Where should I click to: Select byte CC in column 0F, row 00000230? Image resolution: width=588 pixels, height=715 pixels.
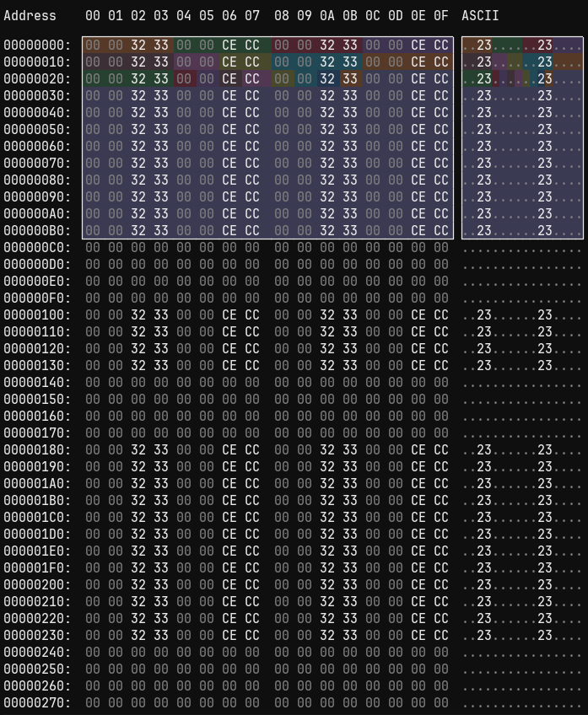(x=441, y=636)
